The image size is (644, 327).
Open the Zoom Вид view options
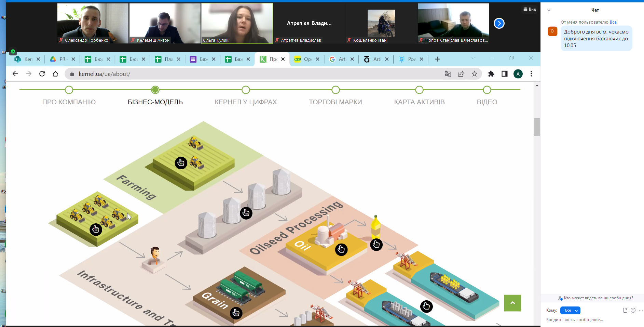530,9
